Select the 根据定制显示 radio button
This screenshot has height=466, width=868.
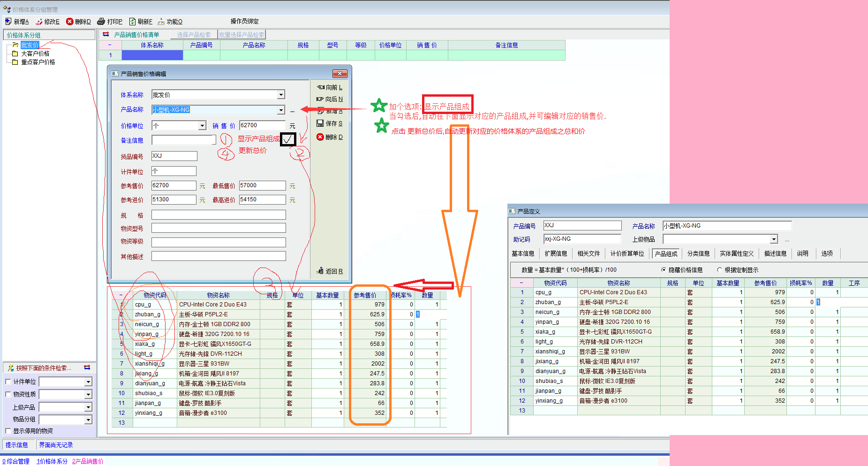coord(719,270)
